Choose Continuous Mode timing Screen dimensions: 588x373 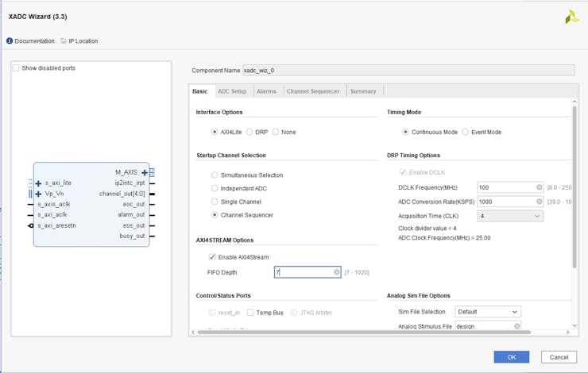405,132
